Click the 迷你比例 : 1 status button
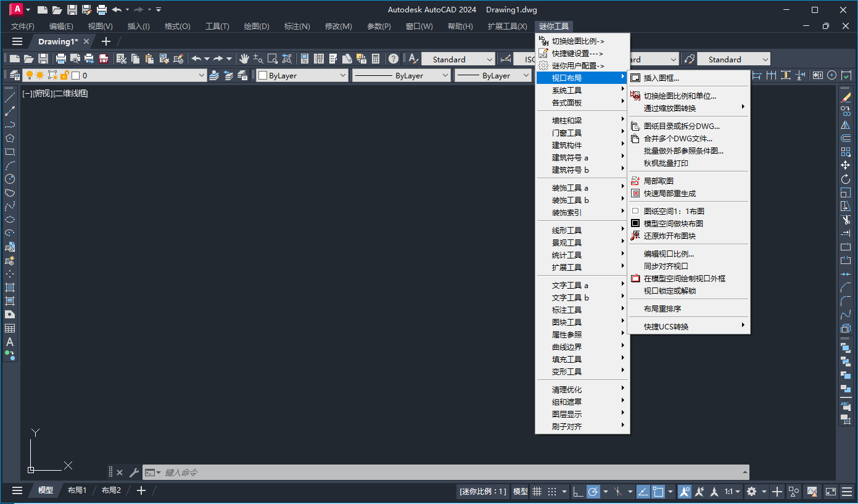858x504 pixels. pyautogui.click(x=483, y=492)
